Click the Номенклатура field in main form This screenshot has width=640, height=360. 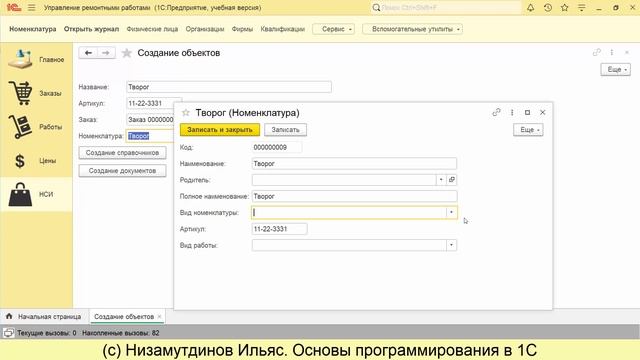[150, 136]
